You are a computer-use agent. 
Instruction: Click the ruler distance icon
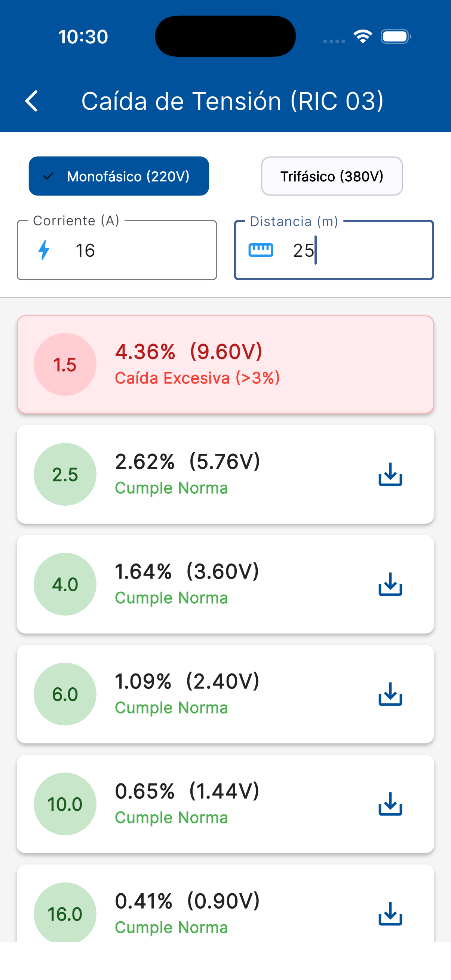[x=261, y=250]
